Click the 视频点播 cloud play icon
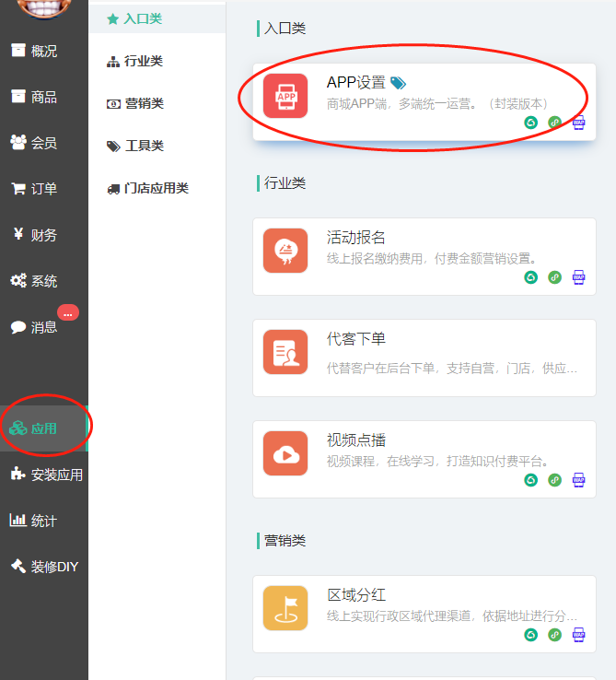The width and height of the screenshot is (616, 680). point(285,453)
